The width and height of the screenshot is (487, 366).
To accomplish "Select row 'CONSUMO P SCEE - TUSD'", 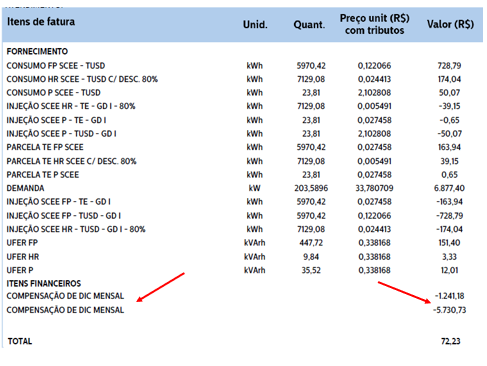I will point(53,93).
